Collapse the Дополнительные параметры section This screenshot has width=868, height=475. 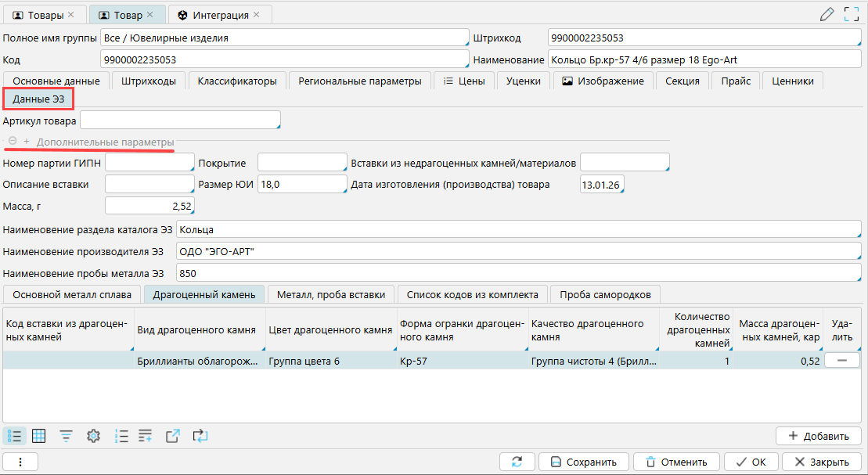[13, 142]
